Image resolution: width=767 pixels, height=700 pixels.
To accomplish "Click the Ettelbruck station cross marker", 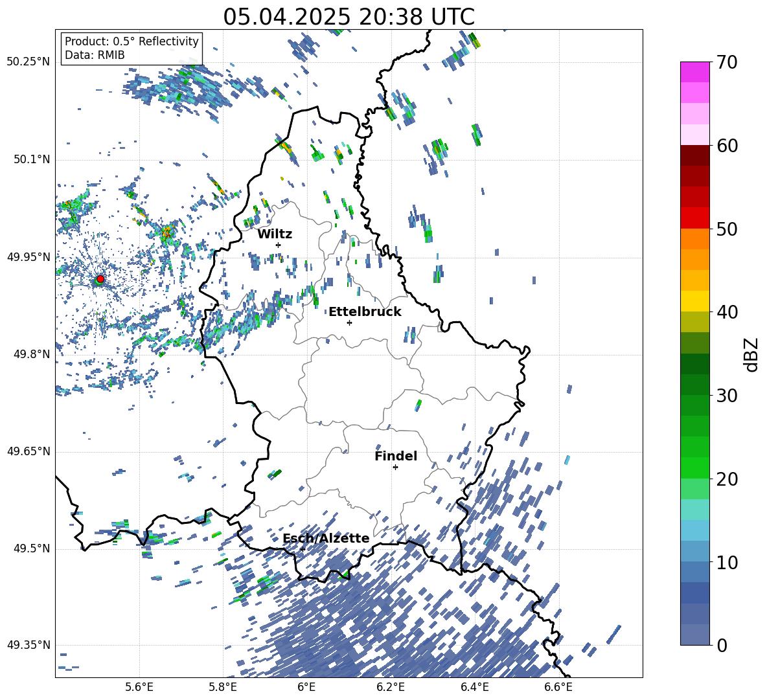I will tap(349, 322).
